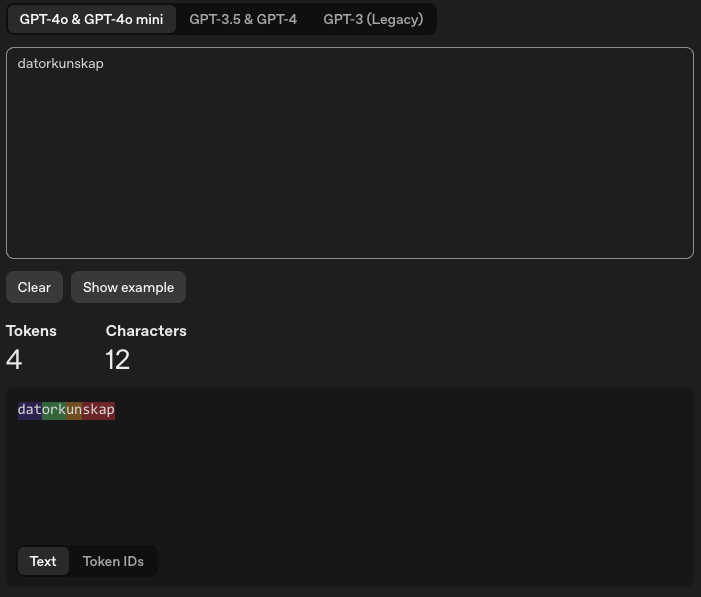Screen dimensions: 701x597
Task: Click the purple "dat" token
Action: tap(29, 410)
